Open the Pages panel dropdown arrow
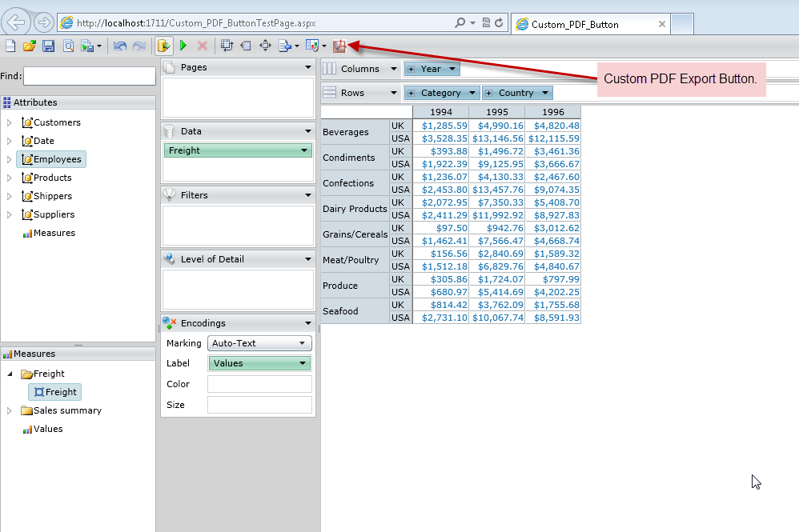The height and width of the screenshot is (532, 799). 307,67
